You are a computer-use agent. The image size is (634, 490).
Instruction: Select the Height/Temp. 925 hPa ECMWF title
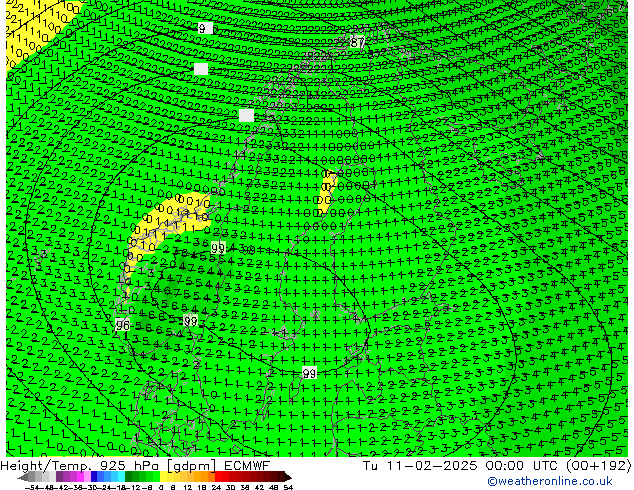point(135,465)
